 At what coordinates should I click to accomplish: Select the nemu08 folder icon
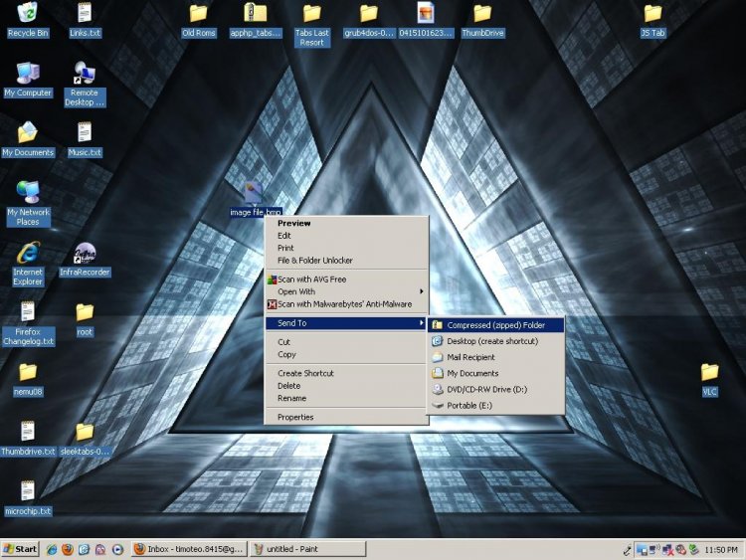[28, 379]
